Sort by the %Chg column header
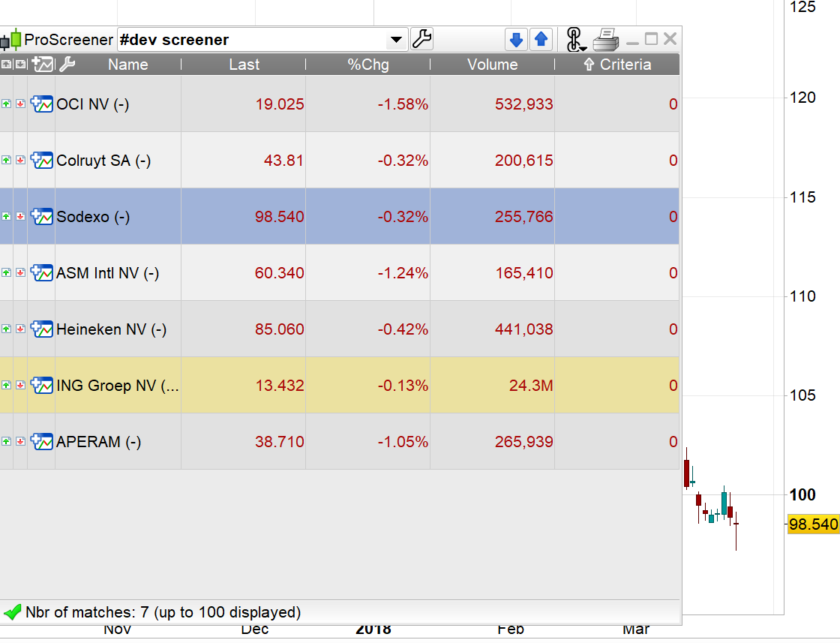 367,65
